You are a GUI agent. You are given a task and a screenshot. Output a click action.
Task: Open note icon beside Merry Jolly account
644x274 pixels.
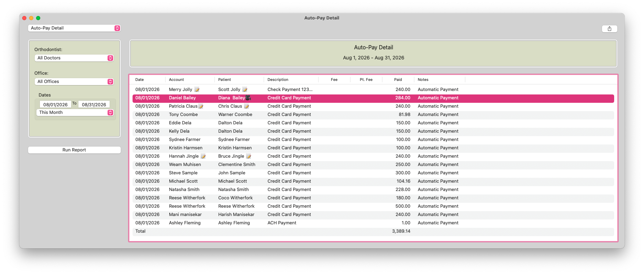(197, 90)
